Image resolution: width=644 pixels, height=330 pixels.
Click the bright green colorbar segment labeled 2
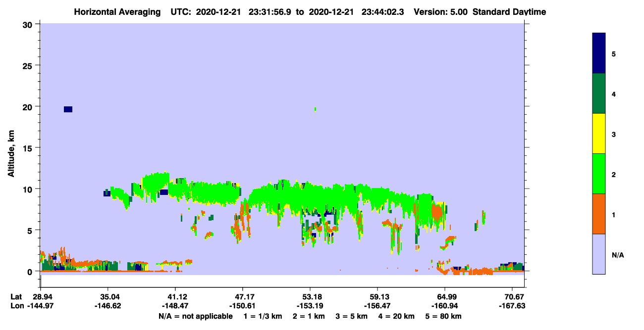click(599, 174)
